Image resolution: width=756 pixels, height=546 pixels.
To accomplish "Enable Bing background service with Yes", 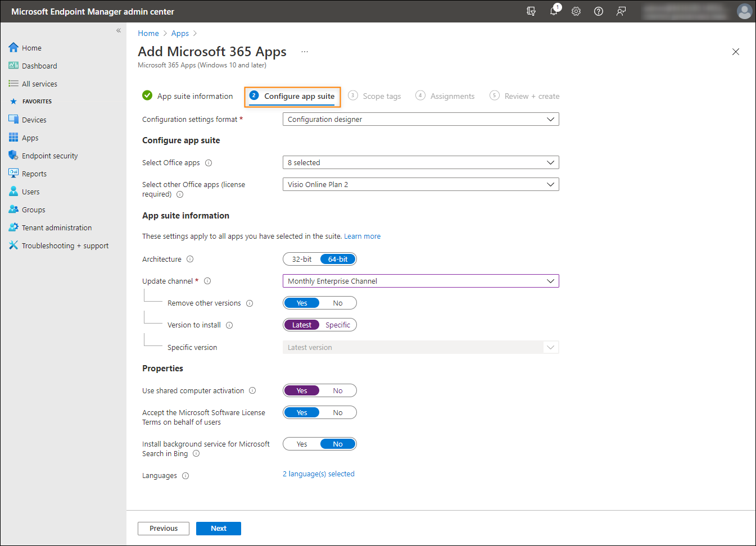I will point(302,444).
